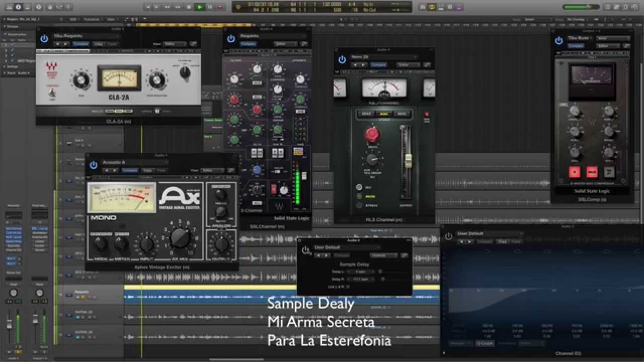This screenshot has width=644, height=362.
Task: Click Copy in the CLA-2A plug-in header
Action: (98, 44)
